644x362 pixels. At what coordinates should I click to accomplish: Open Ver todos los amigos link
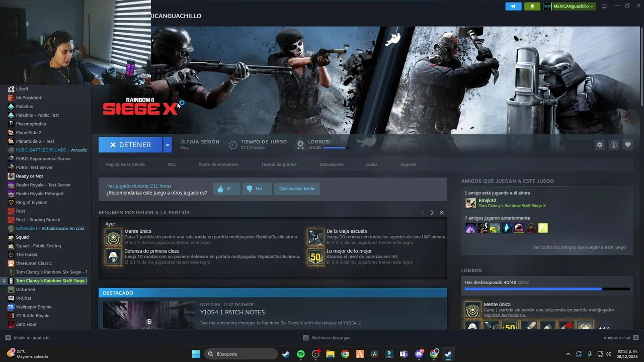click(x=580, y=247)
